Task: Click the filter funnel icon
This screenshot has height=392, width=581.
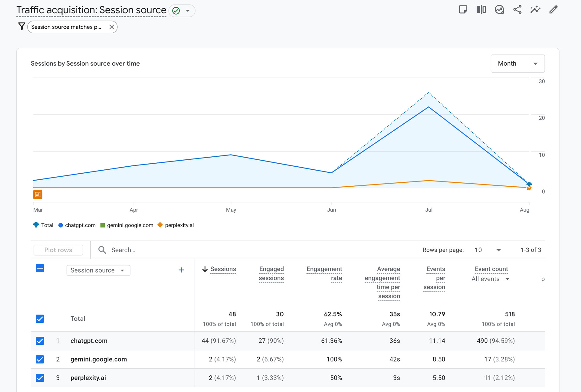Action: pos(21,26)
